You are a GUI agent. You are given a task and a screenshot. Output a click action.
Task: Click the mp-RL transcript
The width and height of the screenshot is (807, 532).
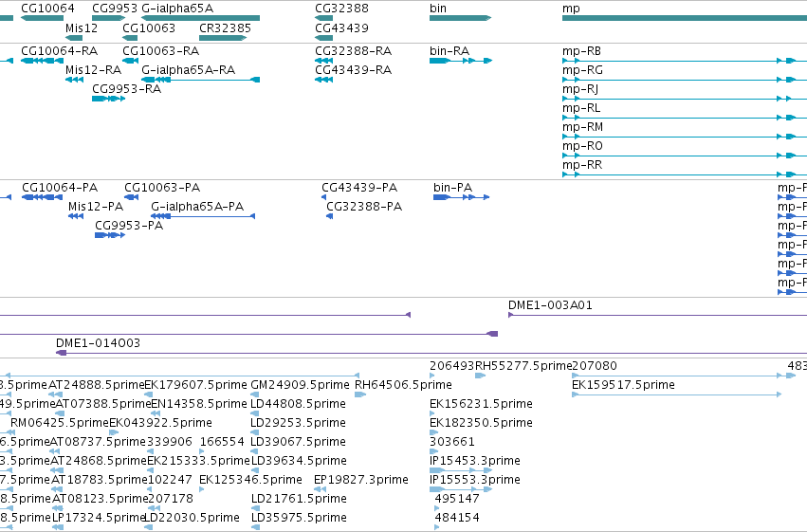[x=581, y=108]
